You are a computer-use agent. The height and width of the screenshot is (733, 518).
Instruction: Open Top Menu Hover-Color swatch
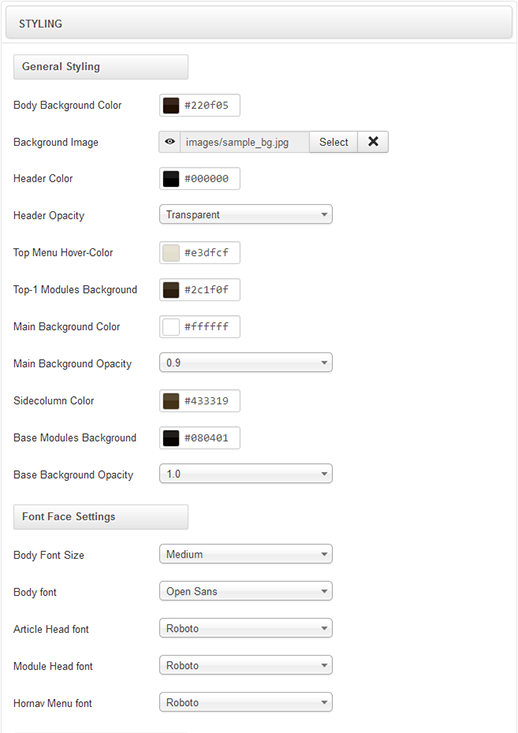(x=171, y=252)
